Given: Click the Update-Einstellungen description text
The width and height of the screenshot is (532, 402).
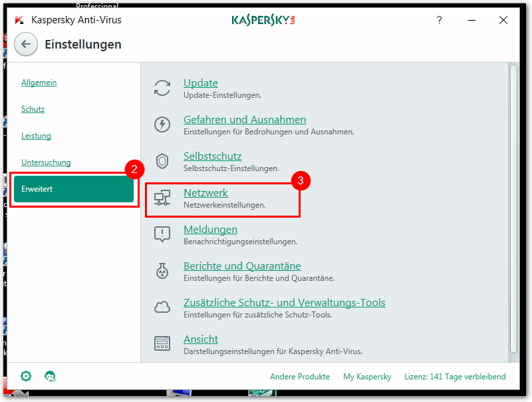Looking at the screenshot, I should (x=223, y=95).
